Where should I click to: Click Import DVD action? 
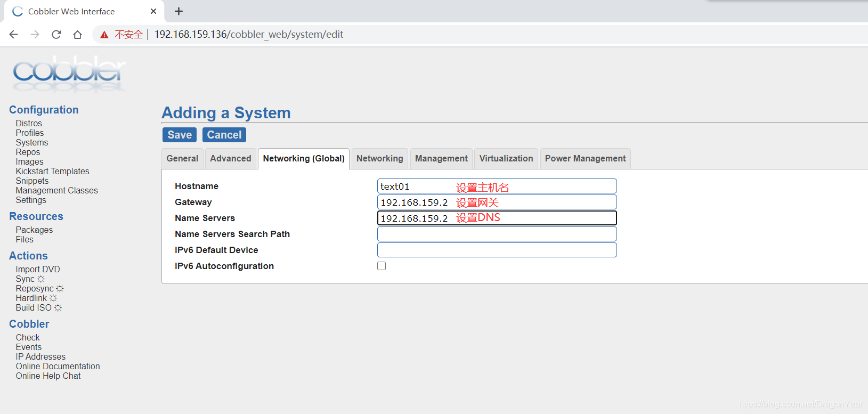[38, 270]
